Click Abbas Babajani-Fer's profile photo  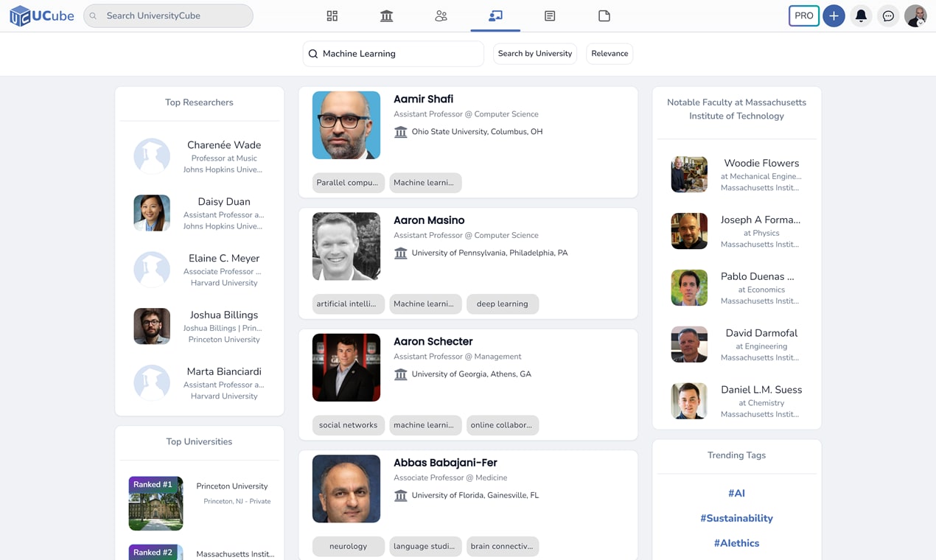coord(346,489)
